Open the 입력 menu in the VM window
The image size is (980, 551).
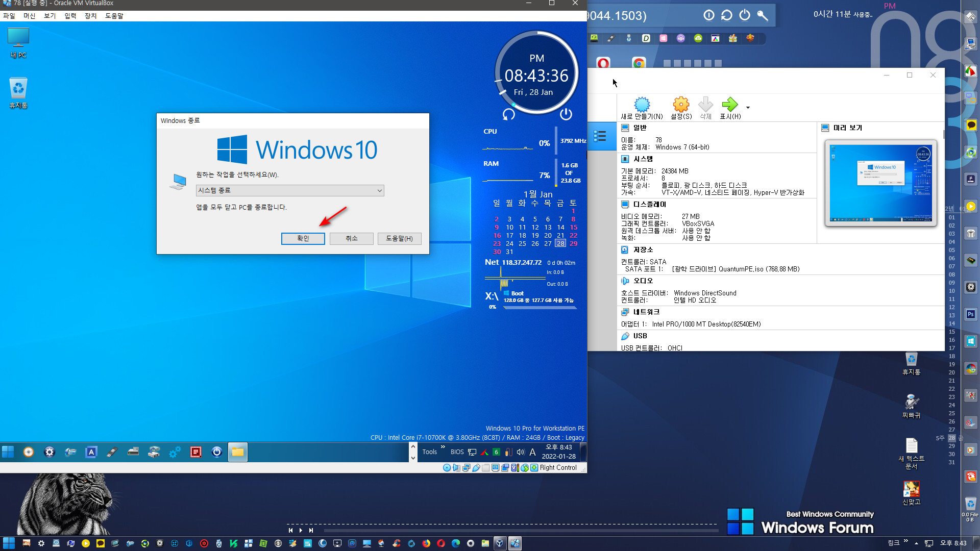pos(70,16)
